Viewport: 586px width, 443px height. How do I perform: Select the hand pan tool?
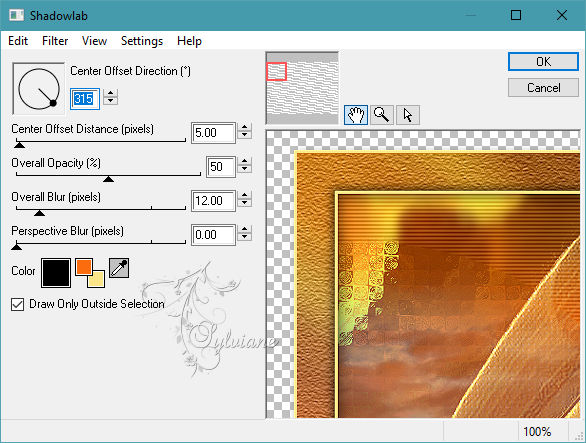click(x=355, y=115)
